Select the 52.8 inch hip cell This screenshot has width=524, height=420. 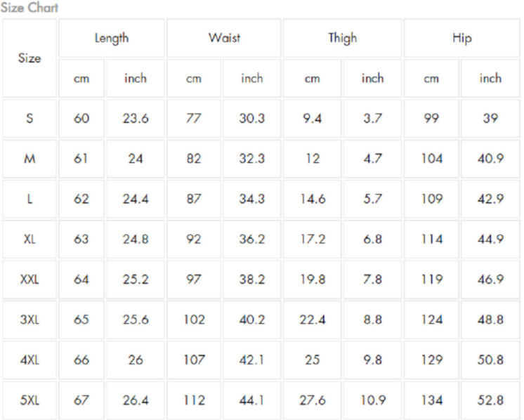click(490, 400)
